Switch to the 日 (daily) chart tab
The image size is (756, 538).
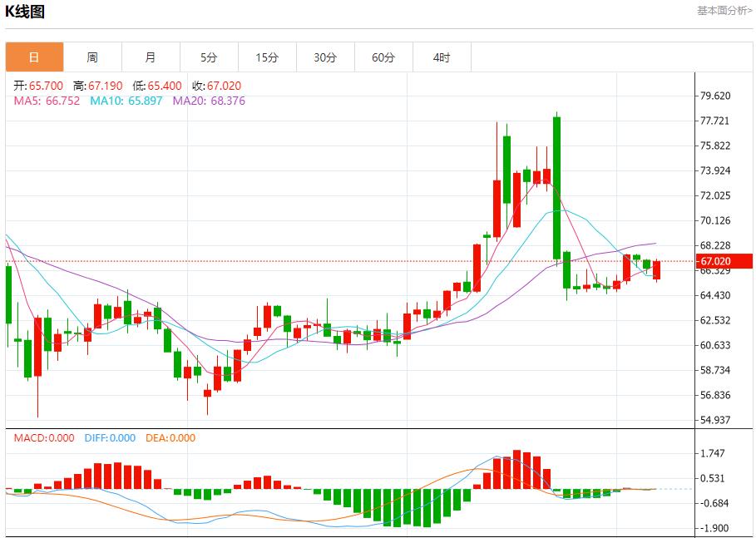click(x=34, y=57)
